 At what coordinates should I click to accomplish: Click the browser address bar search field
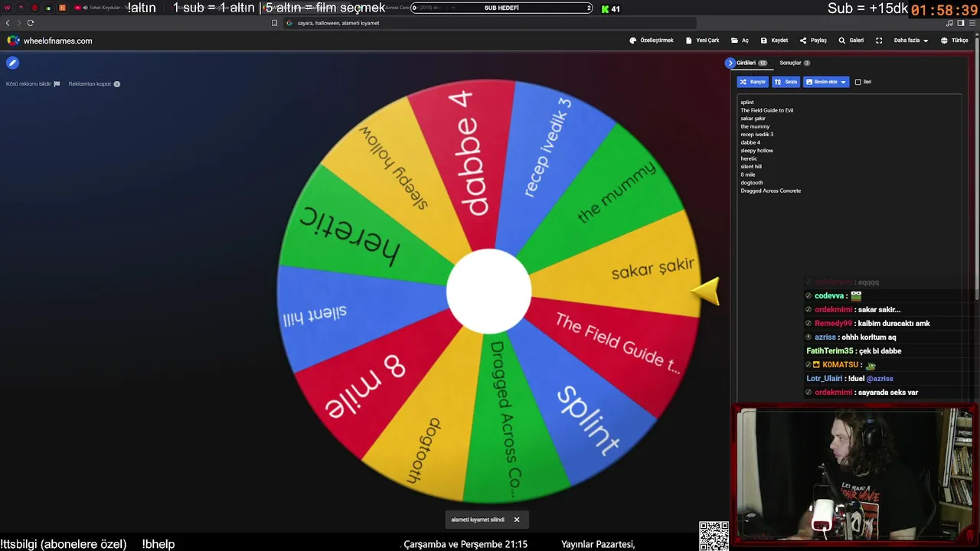(490, 23)
